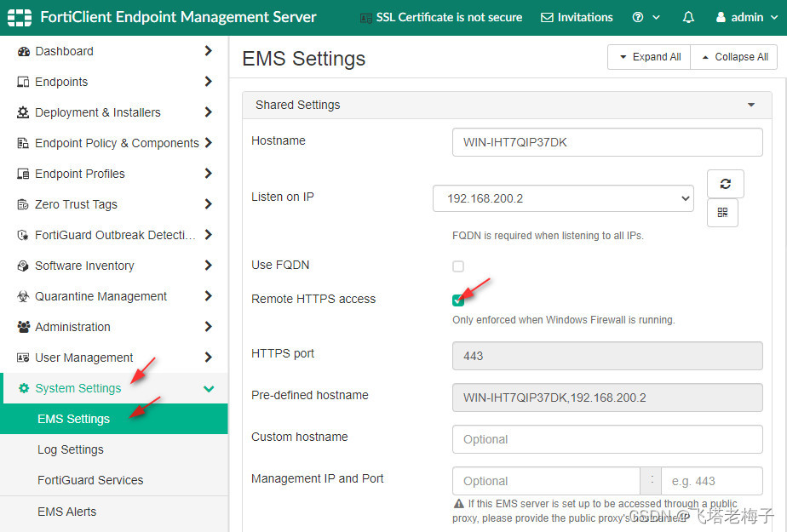Open the notifications bell
787x532 pixels.
[688, 18]
